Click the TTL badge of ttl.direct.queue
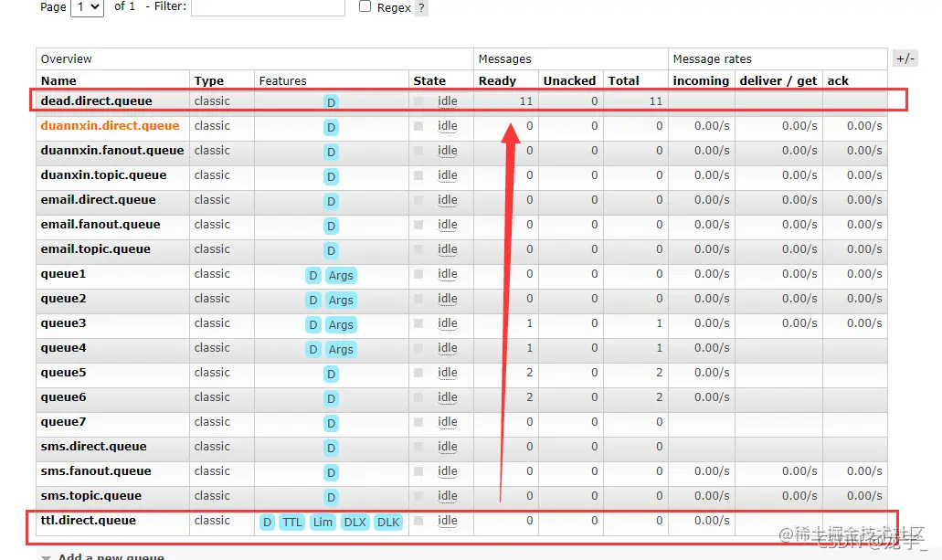The image size is (942, 560). 292,522
